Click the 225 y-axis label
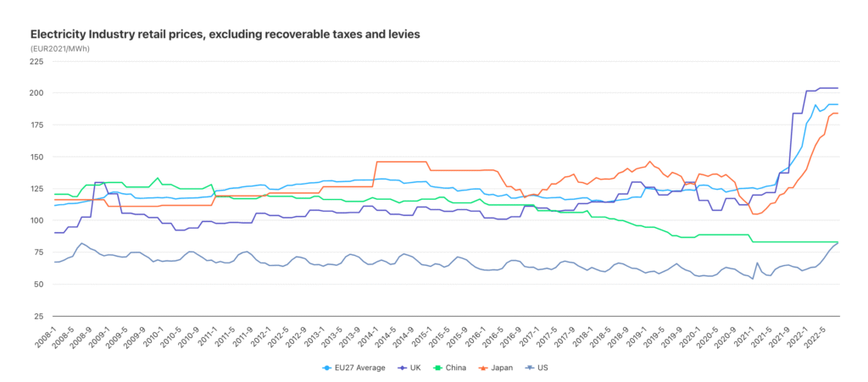The height and width of the screenshot is (382, 868). [39, 62]
